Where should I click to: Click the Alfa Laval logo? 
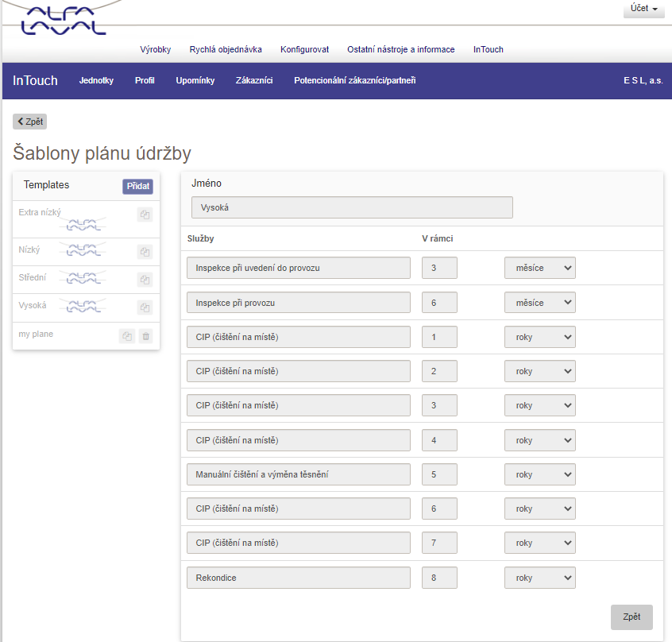click(x=64, y=21)
